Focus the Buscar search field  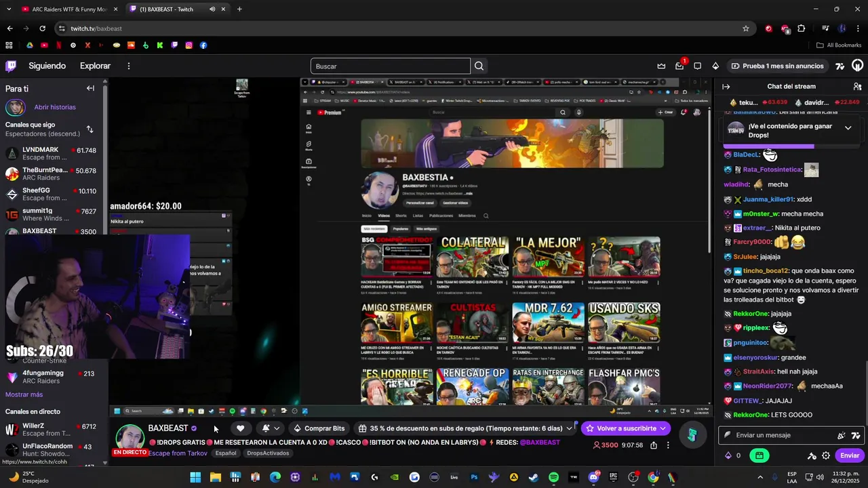coord(390,66)
